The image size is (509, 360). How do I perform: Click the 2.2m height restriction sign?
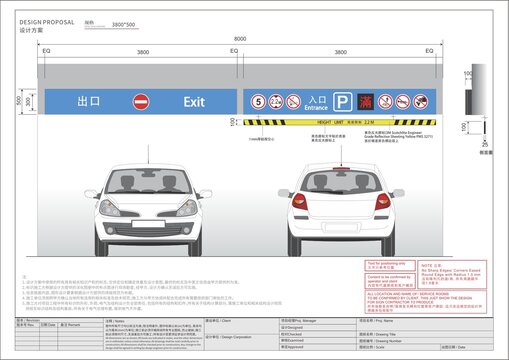[x=276, y=102]
